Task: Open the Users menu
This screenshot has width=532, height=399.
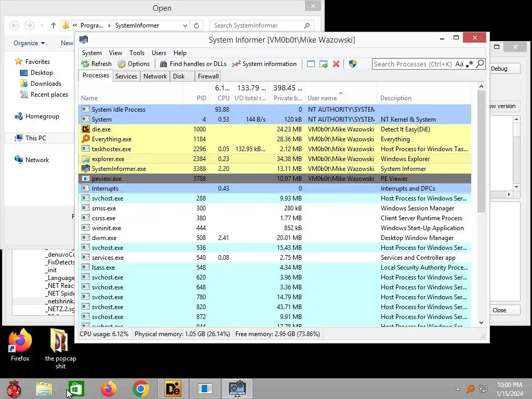Action: point(159,53)
